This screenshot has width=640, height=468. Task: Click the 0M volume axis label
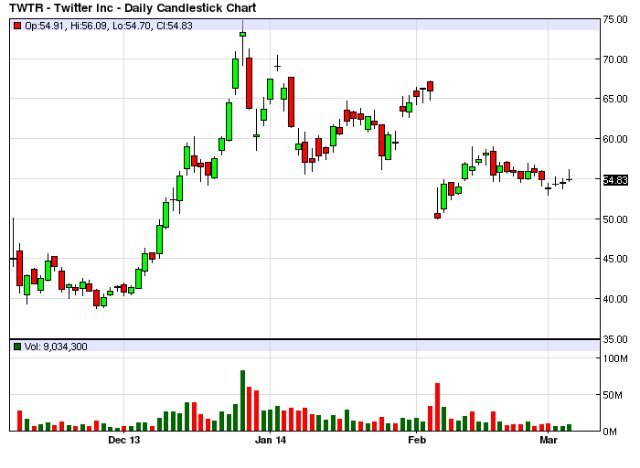pyautogui.click(x=610, y=432)
